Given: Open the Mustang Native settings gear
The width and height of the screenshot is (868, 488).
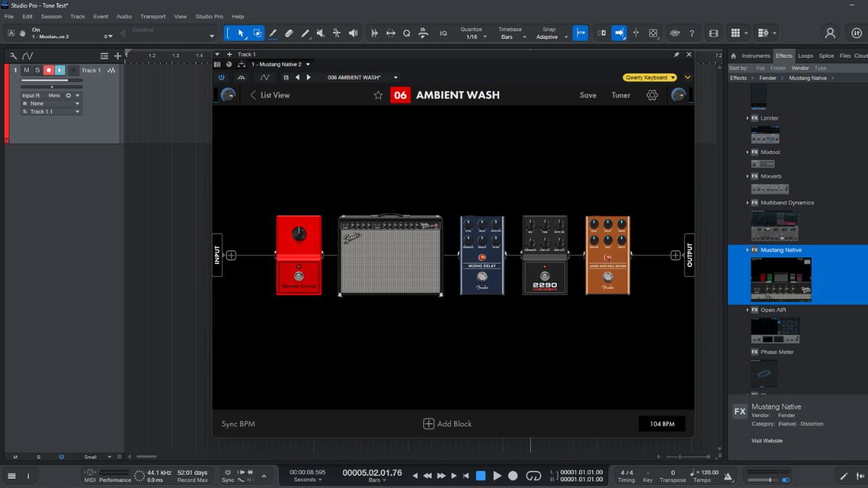Looking at the screenshot, I should point(652,95).
